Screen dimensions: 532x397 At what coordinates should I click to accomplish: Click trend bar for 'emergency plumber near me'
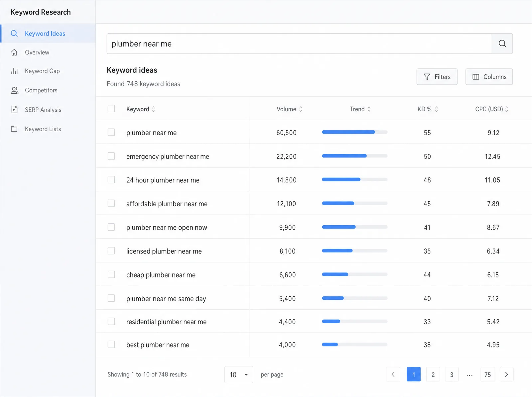(354, 156)
